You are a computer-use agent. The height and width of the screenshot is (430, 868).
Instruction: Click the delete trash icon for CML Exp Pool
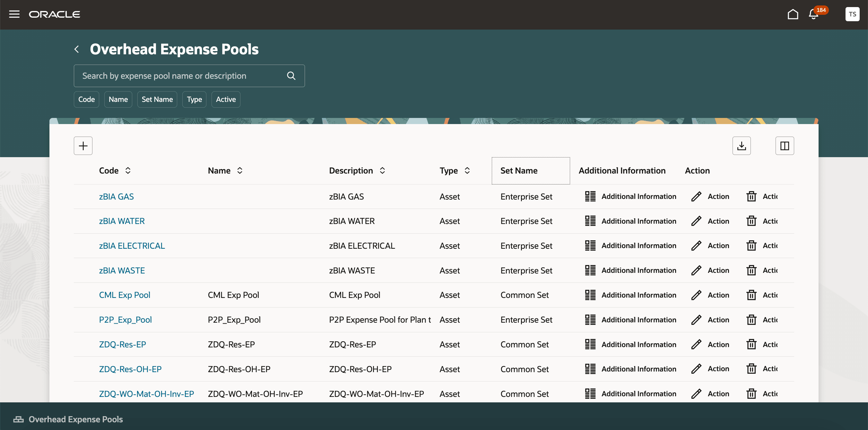pos(752,294)
